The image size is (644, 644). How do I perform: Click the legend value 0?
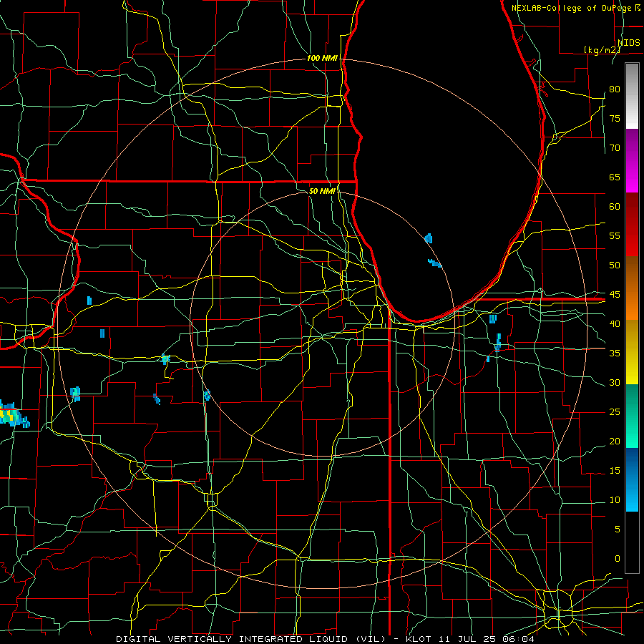pyautogui.click(x=618, y=559)
